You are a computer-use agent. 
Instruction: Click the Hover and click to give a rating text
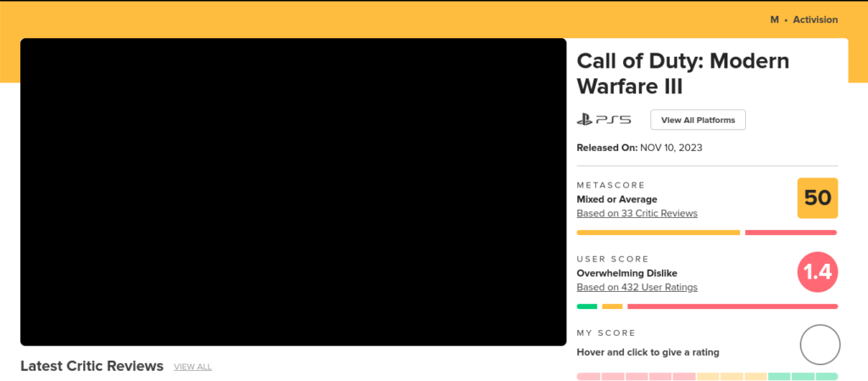click(648, 352)
